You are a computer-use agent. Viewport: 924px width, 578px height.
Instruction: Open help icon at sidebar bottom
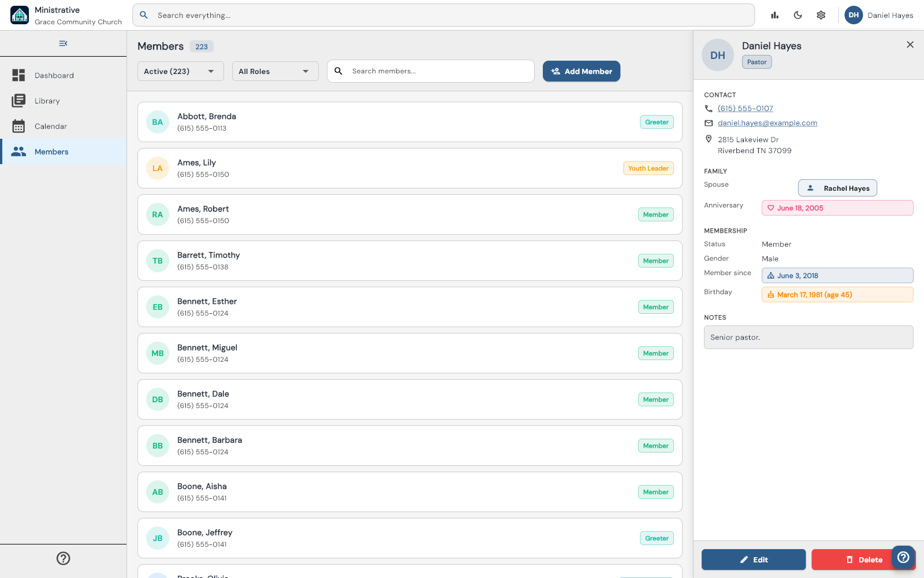[64, 558]
